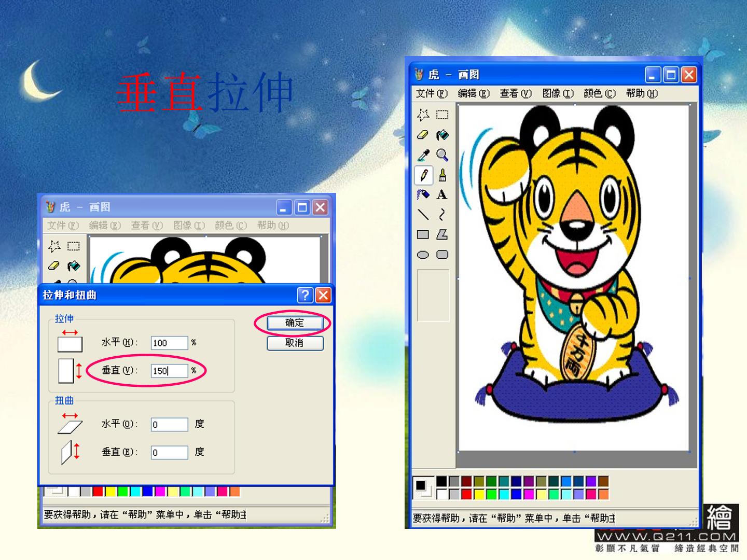
Task: Click 扭曲 水平(O) degrees field
Action: [x=170, y=425]
